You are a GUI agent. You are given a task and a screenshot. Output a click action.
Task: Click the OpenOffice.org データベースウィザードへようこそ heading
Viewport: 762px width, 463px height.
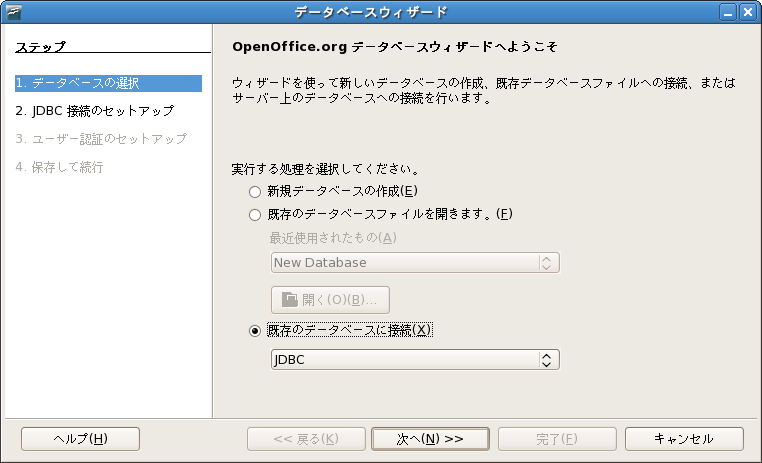[x=395, y=47]
